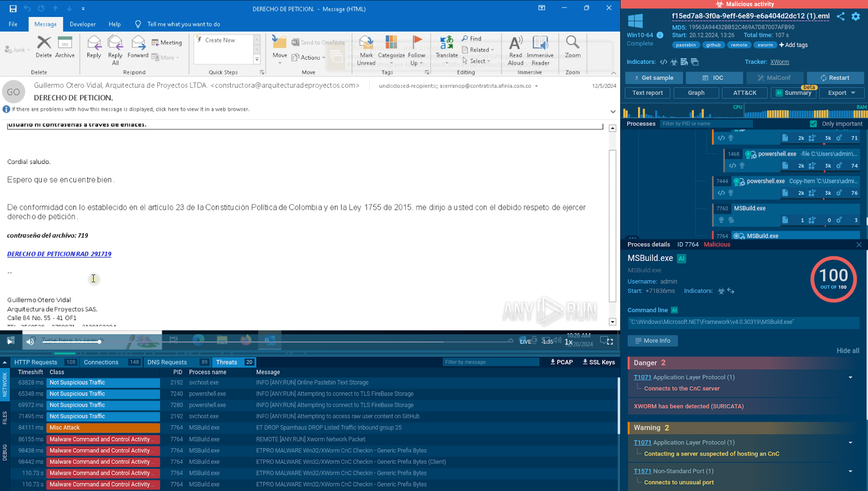868x491 pixels.
Task: Click the Get sample button
Action: click(x=654, y=78)
